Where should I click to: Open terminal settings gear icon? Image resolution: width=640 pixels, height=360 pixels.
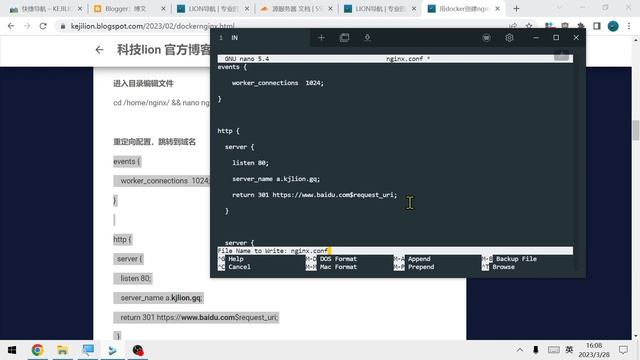(509, 38)
